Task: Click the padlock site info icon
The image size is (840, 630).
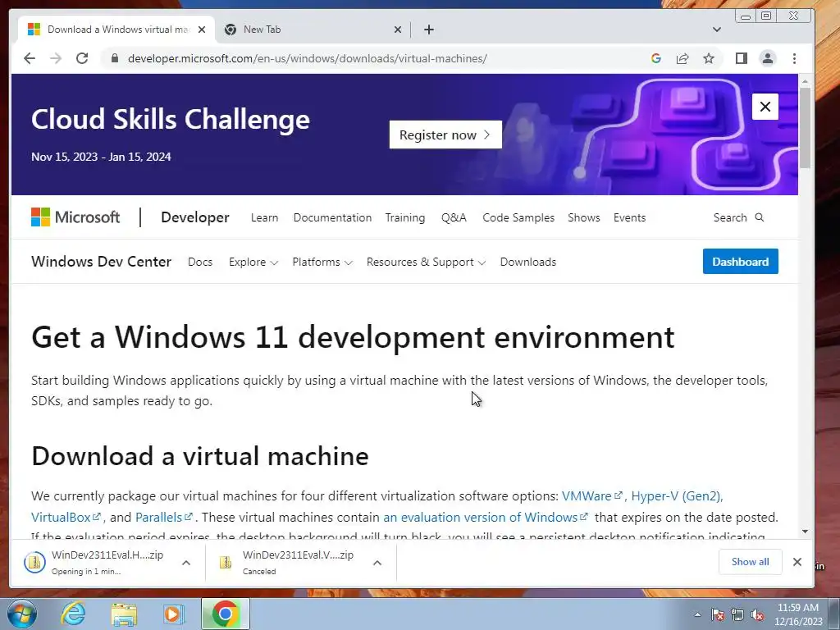Action: tap(115, 58)
